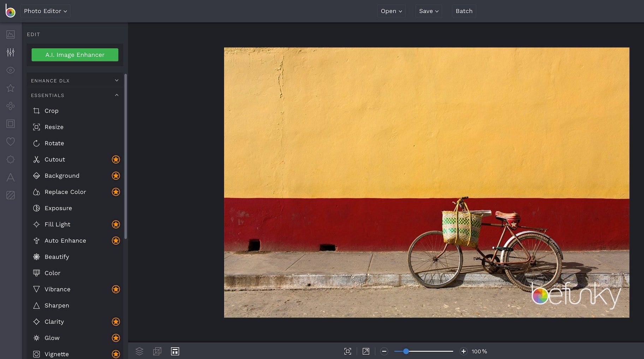Open the Textures sidebar icon

[11, 195]
